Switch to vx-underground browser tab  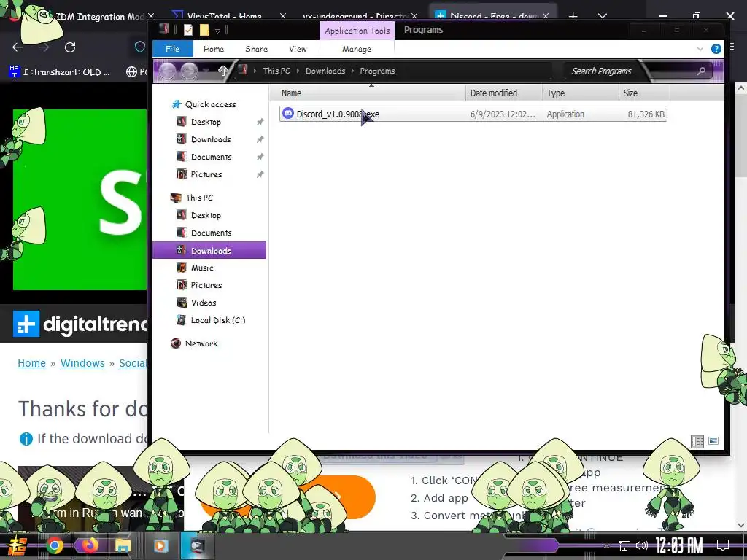[355, 16]
